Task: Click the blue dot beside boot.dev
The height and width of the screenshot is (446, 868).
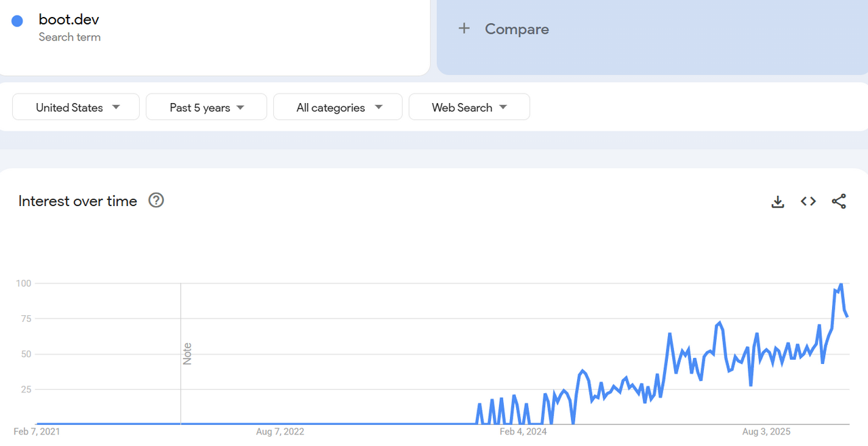Action: (17, 21)
